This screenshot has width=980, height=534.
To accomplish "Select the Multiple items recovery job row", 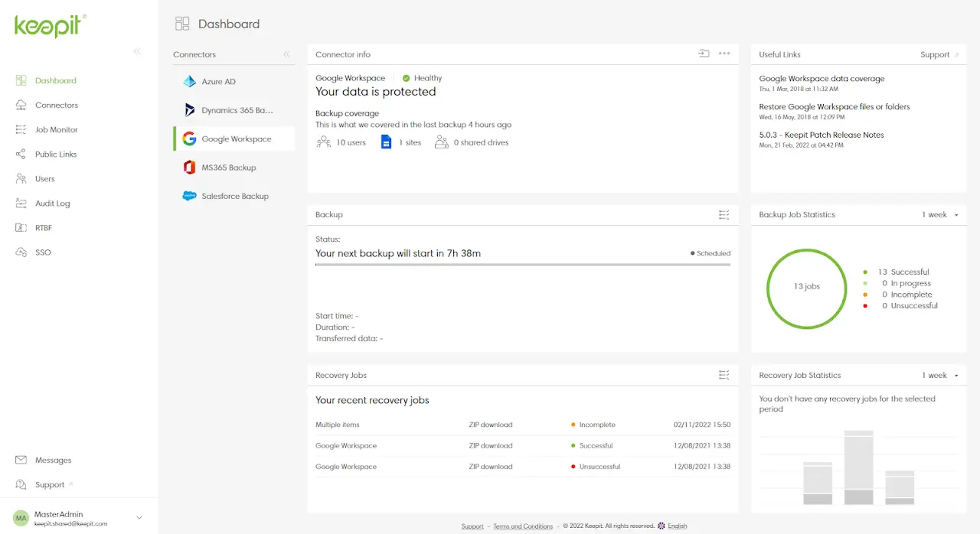I will click(523, 425).
